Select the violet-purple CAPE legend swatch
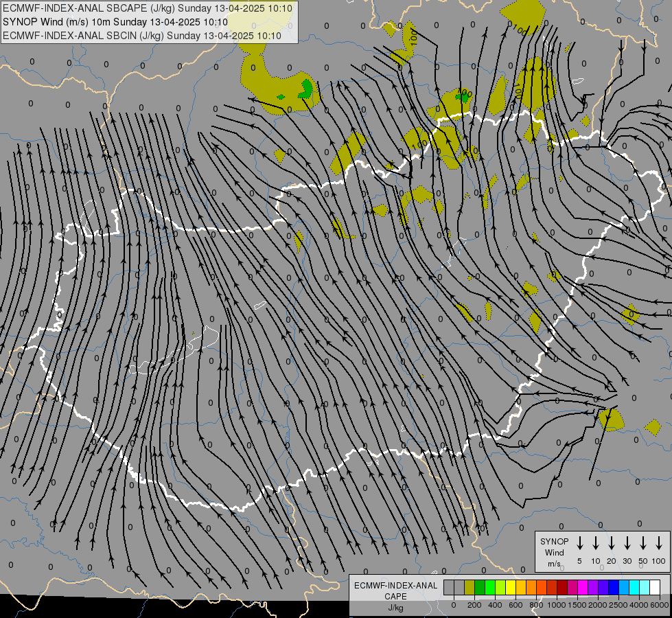Screen dimensions: 672x618 592,587
